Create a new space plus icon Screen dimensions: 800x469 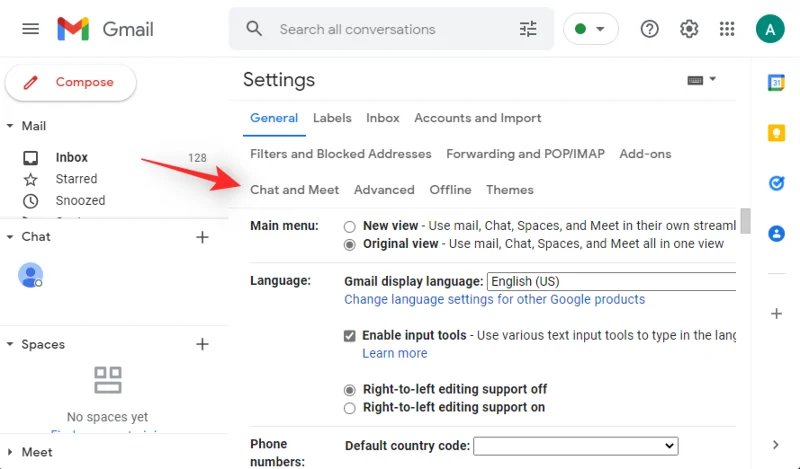[x=203, y=344]
